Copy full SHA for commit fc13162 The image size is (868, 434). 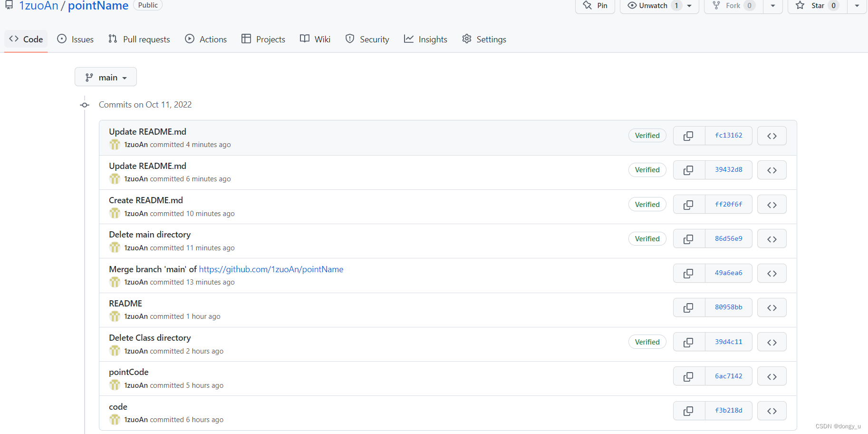(689, 136)
